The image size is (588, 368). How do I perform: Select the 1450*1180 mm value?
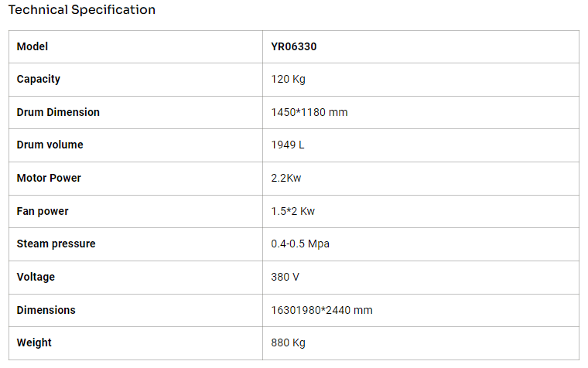coord(309,112)
